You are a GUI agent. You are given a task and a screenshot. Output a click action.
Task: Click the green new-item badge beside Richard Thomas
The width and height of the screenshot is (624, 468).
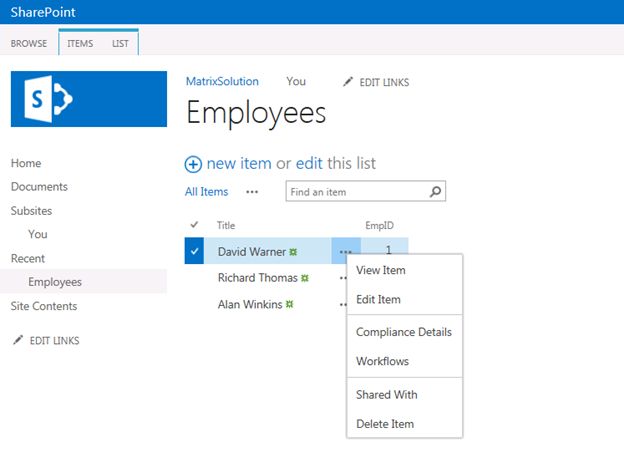pyautogui.click(x=305, y=278)
